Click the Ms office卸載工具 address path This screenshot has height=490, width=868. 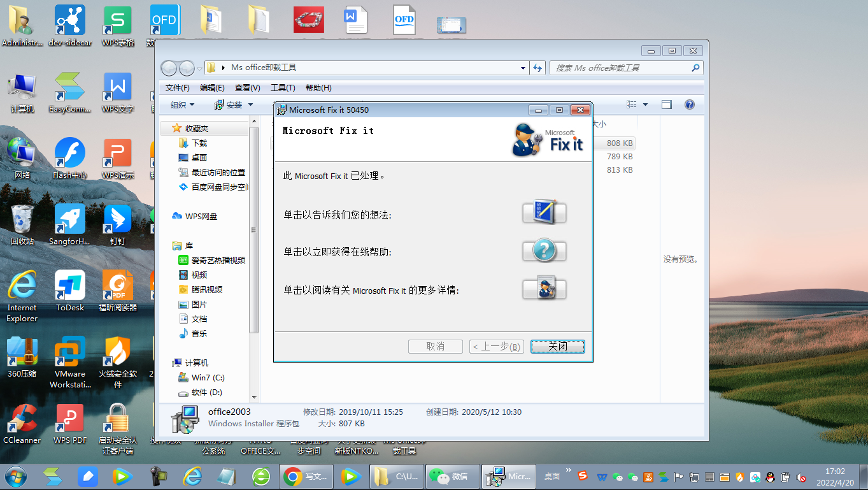[264, 68]
